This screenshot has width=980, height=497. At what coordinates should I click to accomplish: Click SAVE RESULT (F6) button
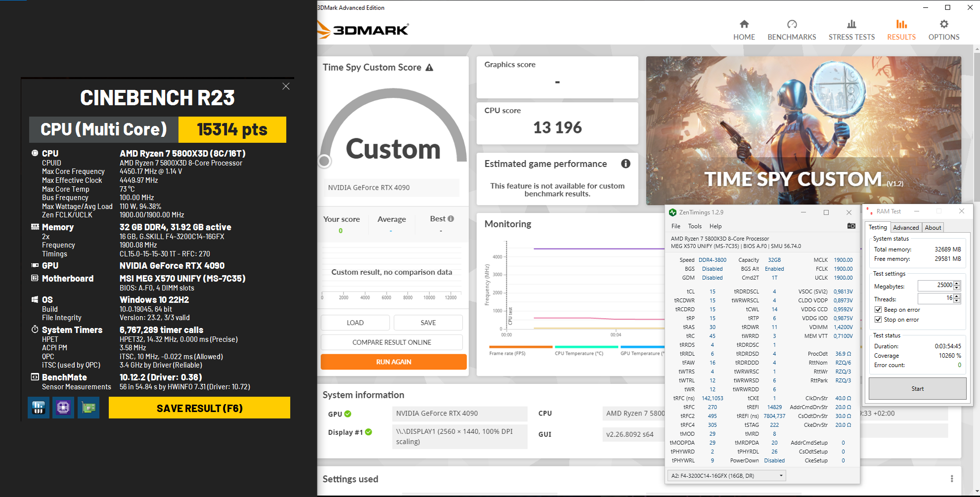click(x=199, y=408)
